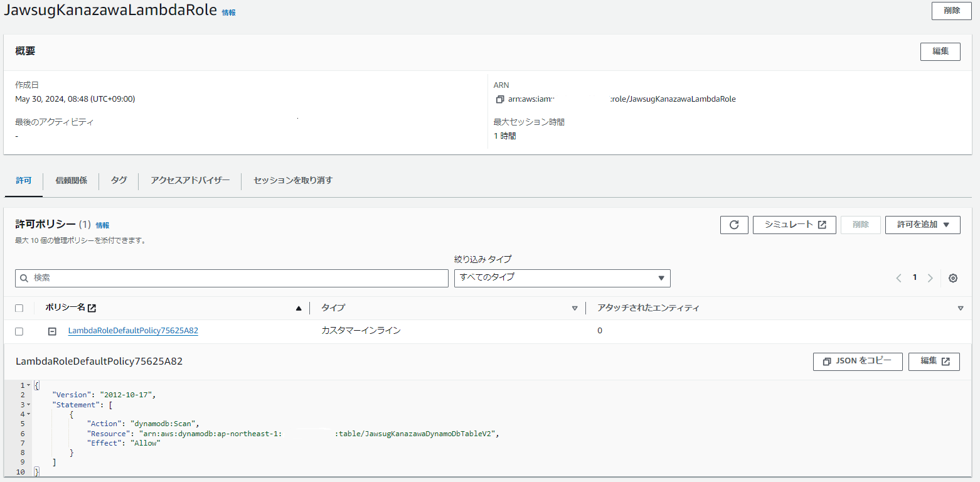
Task: Click the 削除 button at top right
Action: tap(952, 11)
